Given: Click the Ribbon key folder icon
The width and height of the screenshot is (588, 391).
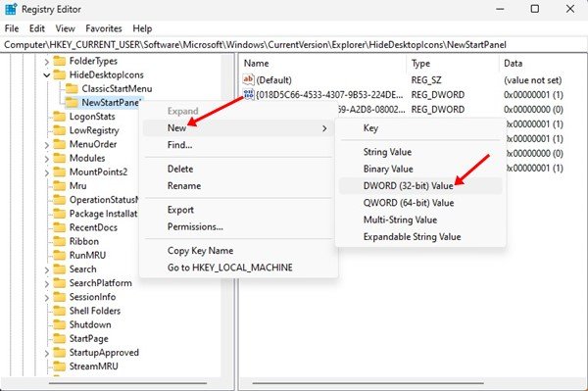Looking at the screenshot, I should [59, 241].
